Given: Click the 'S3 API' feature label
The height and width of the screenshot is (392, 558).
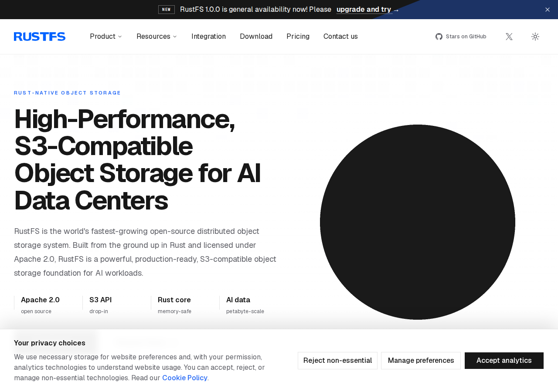Looking at the screenshot, I should click(x=100, y=300).
